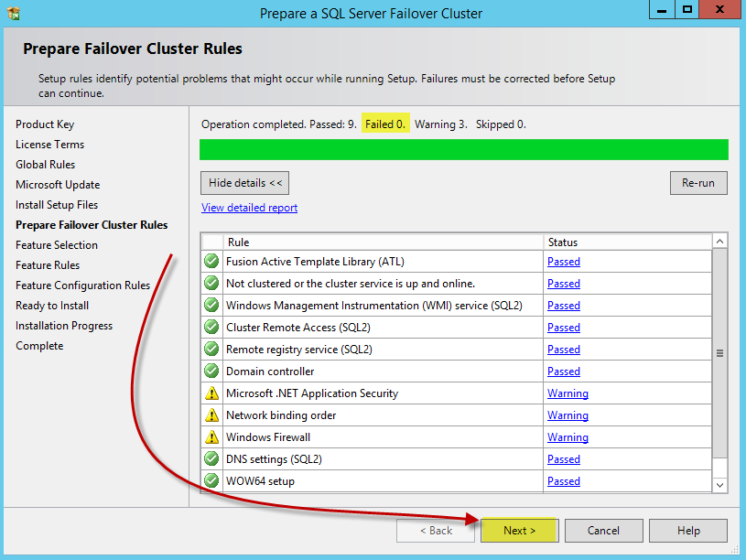This screenshot has width=746, height=560.
Task: Select Complete step in sidebar
Action: pyautogui.click(x=39, y=345)
